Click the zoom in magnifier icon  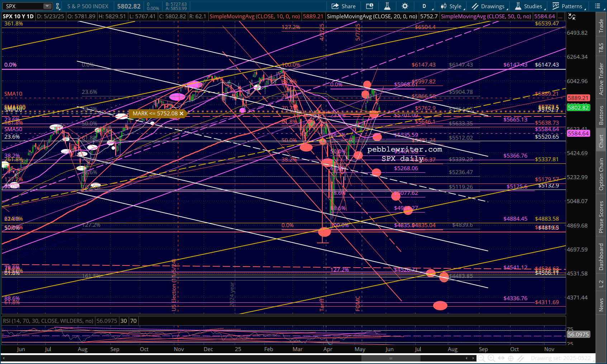pyautogui.click(x=491, y=358)
